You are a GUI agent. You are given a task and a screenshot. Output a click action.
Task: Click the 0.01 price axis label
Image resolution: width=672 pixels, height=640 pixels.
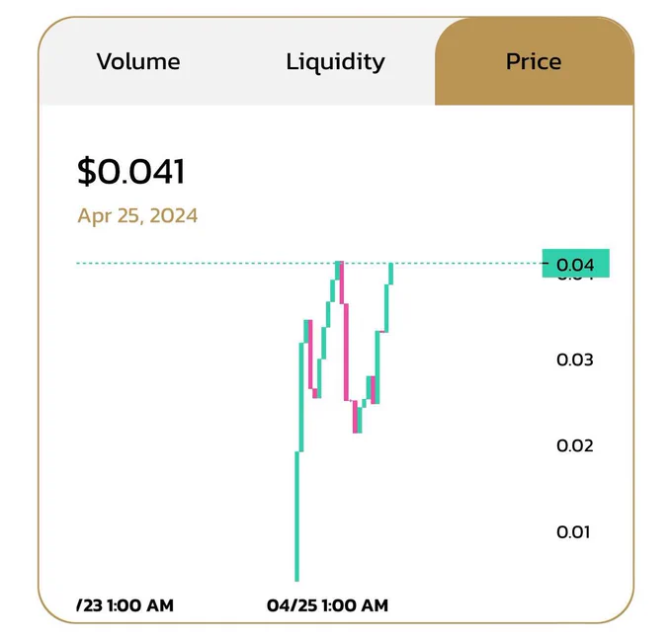click(573, 532)
